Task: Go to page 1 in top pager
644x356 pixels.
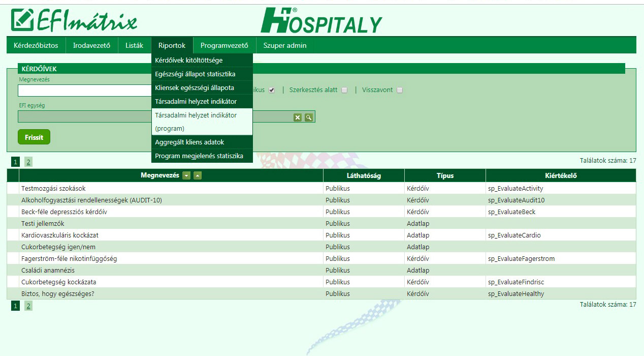Action: pyautogui.click(x=16, y=162)
